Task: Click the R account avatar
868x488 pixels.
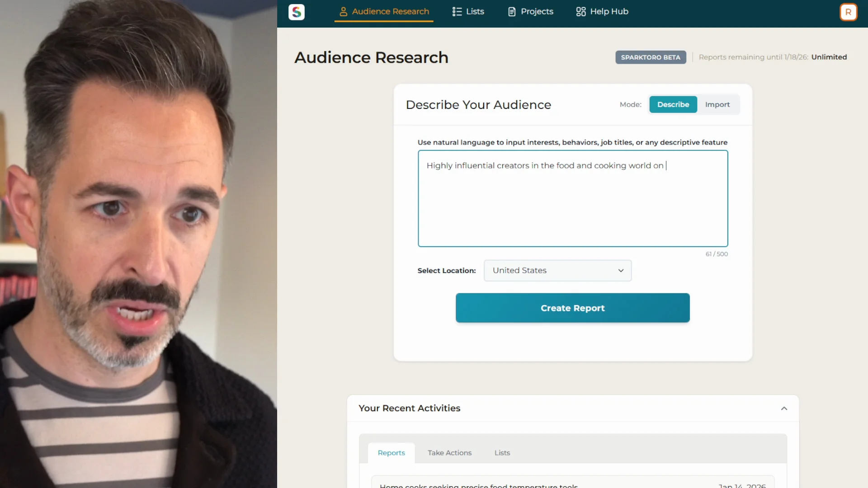Action: click(848, 12)
